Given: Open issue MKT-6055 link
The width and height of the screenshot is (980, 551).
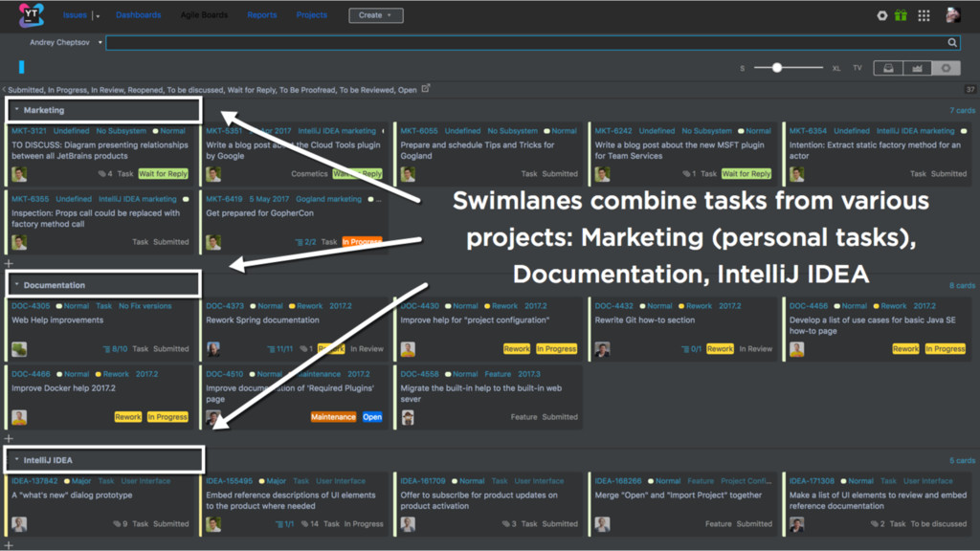Looking at the screenshot, I should [419, 130].
